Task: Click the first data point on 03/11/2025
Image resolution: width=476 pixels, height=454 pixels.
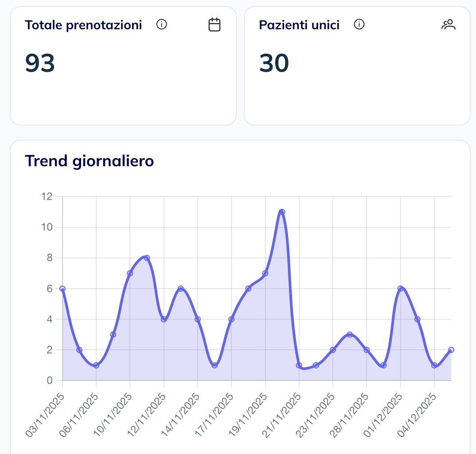Action: pos(62,289)
